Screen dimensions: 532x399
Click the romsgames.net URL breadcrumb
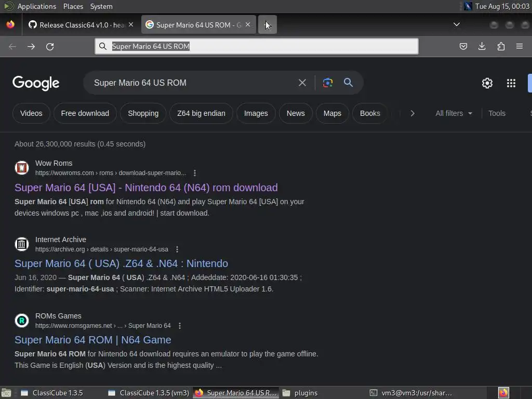[x=103, y=326]
